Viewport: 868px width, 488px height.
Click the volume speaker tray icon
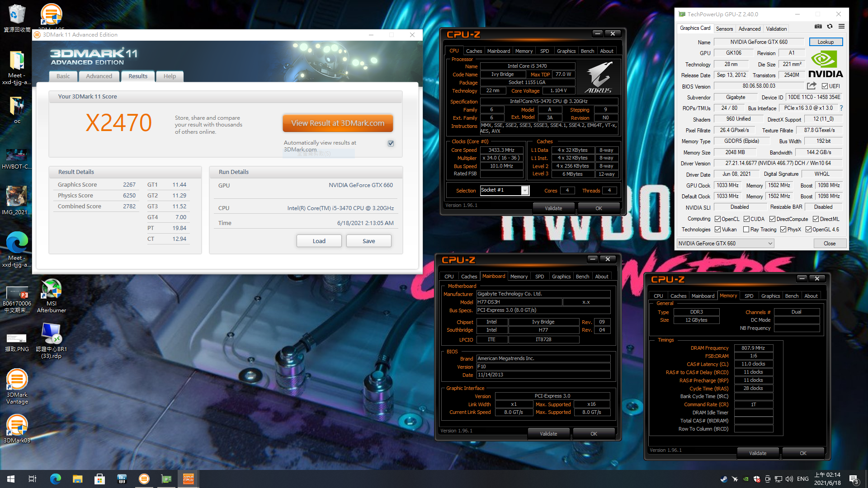coord(789,479)
